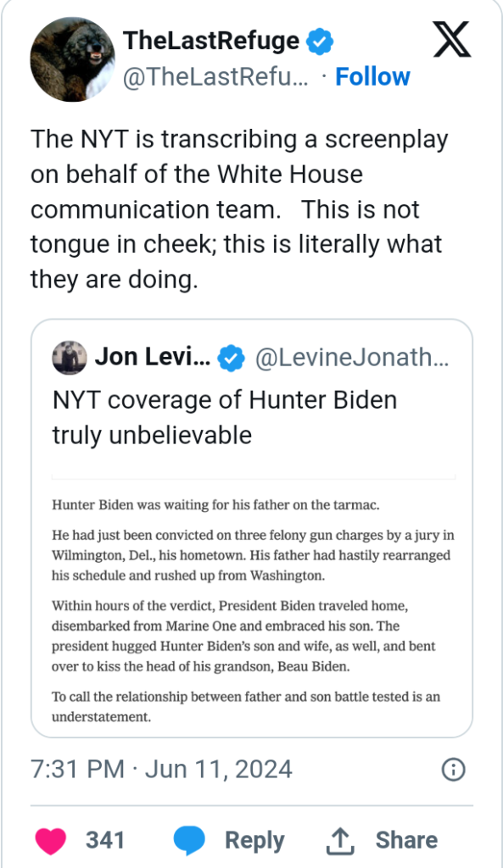Open the quoted NYT coverage tweet text
This screenshot has height=868, width=503.
pyautogui.click(x=224, y=417)
